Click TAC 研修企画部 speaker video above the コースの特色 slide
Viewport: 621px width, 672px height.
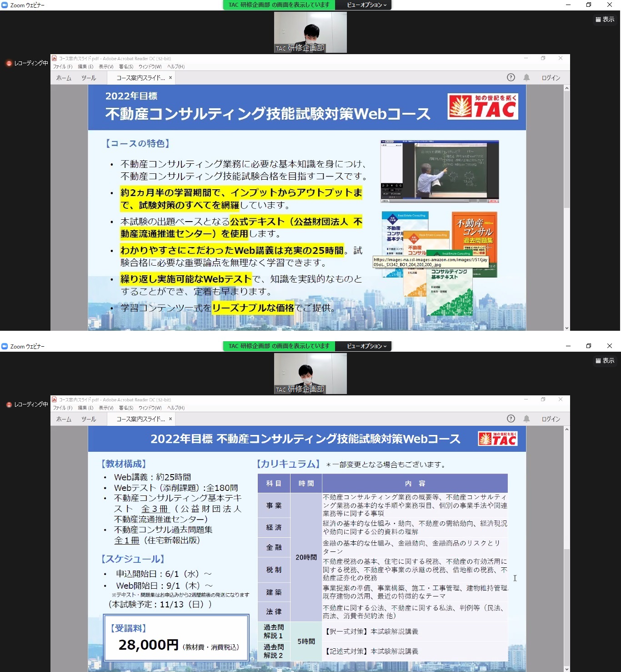(x=310, y=32)
